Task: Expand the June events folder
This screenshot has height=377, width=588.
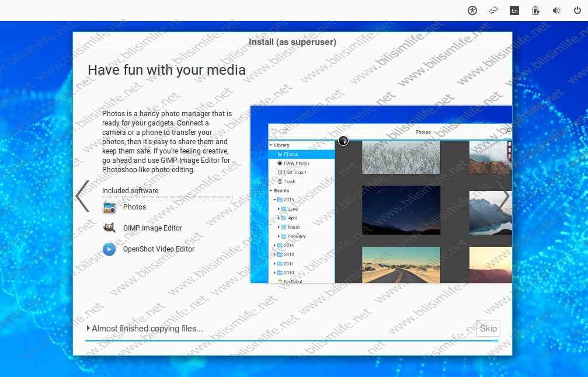Action: tap(279, 209)
